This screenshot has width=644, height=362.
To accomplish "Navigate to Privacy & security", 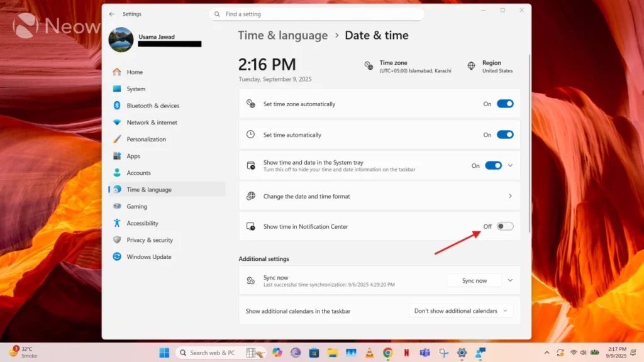I will (150, 240).
